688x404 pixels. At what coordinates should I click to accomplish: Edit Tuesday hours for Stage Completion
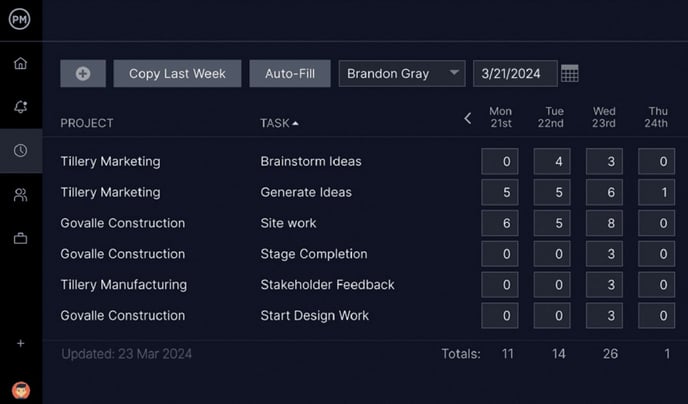click(x=552, y=254)
